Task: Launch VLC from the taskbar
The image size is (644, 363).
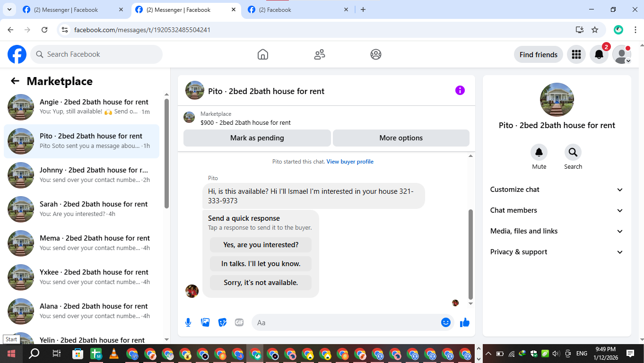Action: (113, 354)
